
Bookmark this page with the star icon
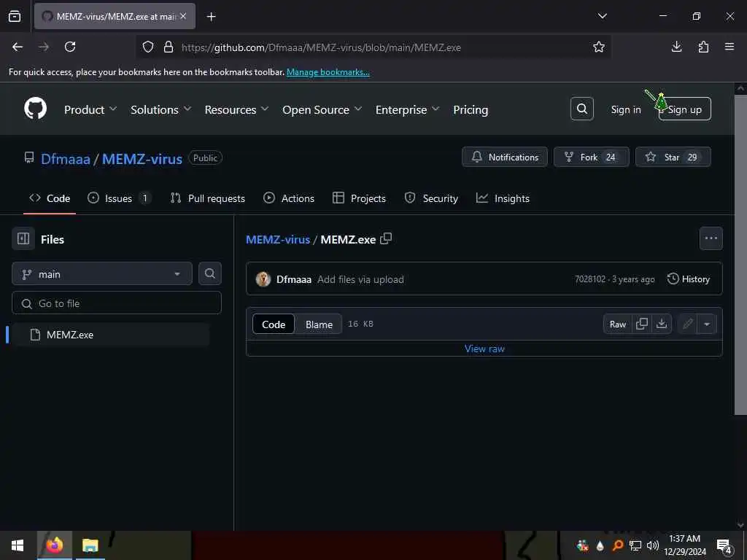(598, 47)
